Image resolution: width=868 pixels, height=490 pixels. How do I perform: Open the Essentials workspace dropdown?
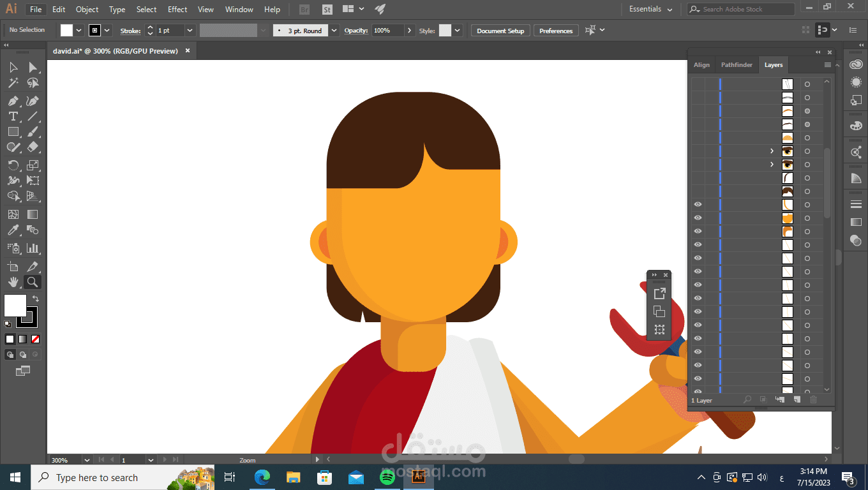tap(651, 10)
